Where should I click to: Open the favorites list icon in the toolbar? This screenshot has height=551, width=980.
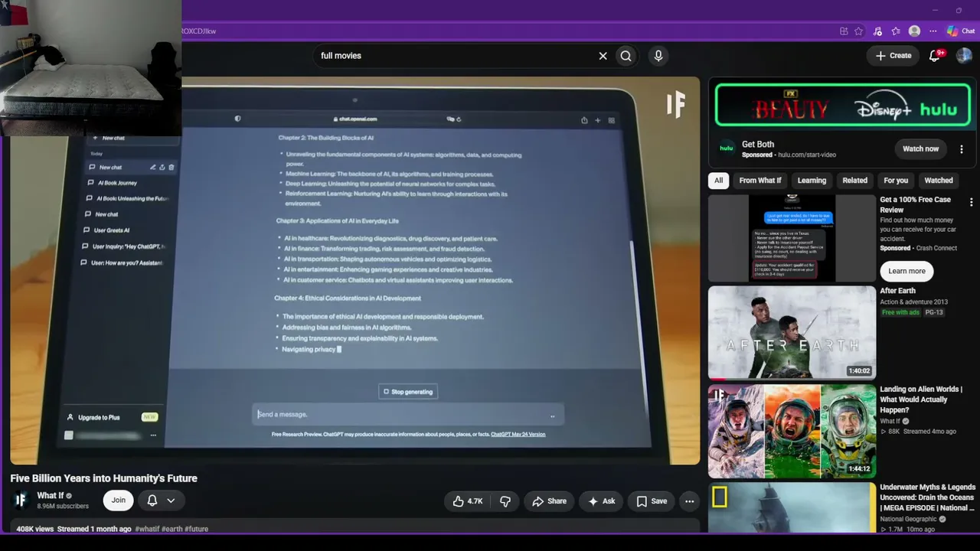coord(896,31)
